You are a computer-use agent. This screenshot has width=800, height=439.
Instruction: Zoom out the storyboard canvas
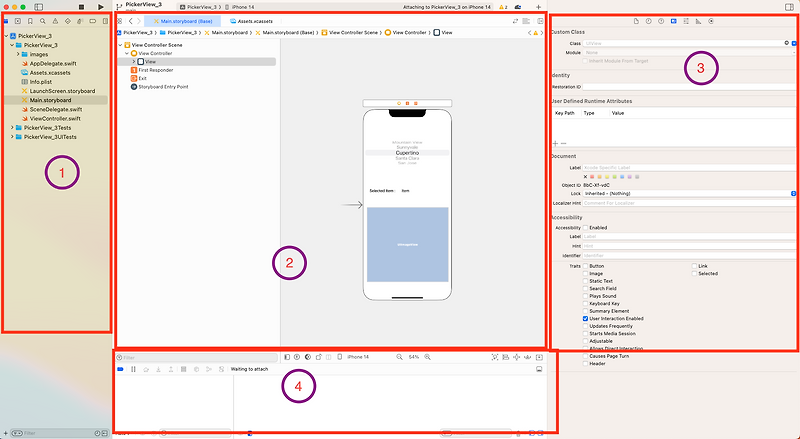(399, 357)
